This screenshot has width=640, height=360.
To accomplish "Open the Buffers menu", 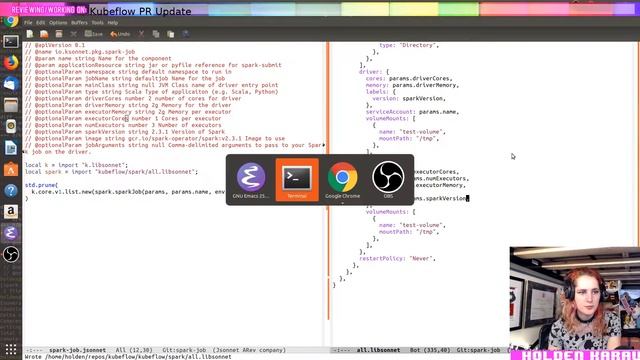I will [x=79, y=23].
